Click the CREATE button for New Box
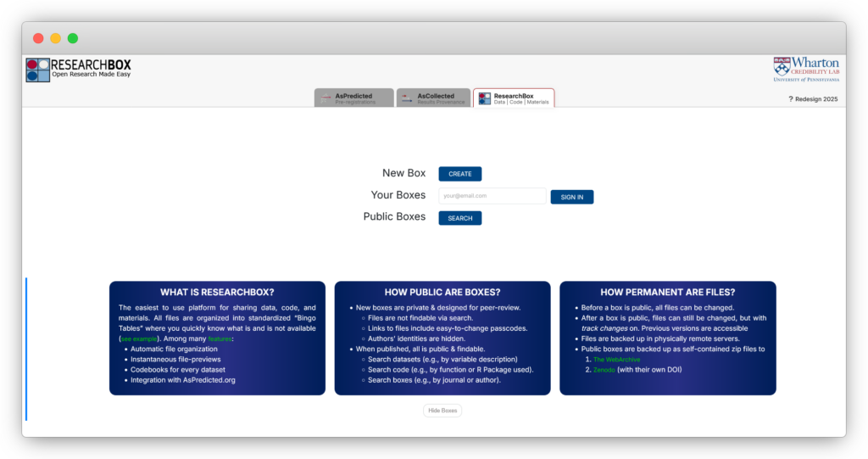868x459 pixels. 460,174
